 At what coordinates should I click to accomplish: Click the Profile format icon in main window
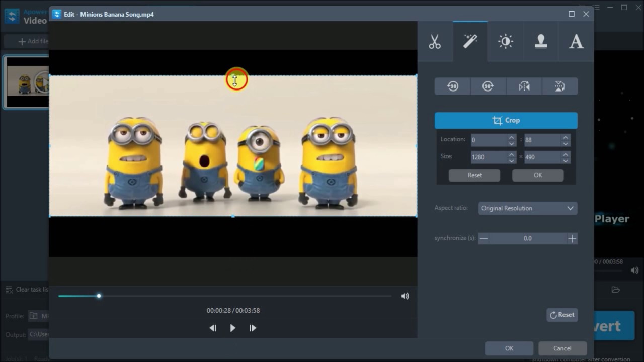point(33,316)
